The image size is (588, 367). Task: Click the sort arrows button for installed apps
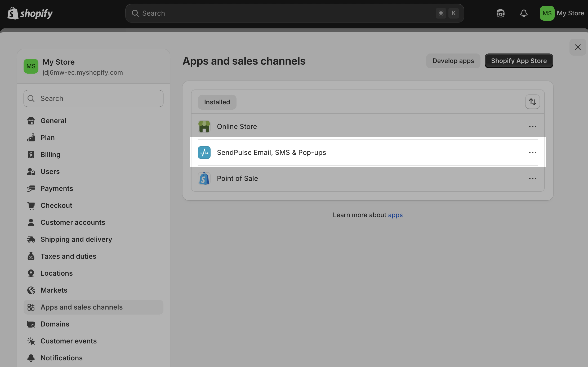[532, 102]
